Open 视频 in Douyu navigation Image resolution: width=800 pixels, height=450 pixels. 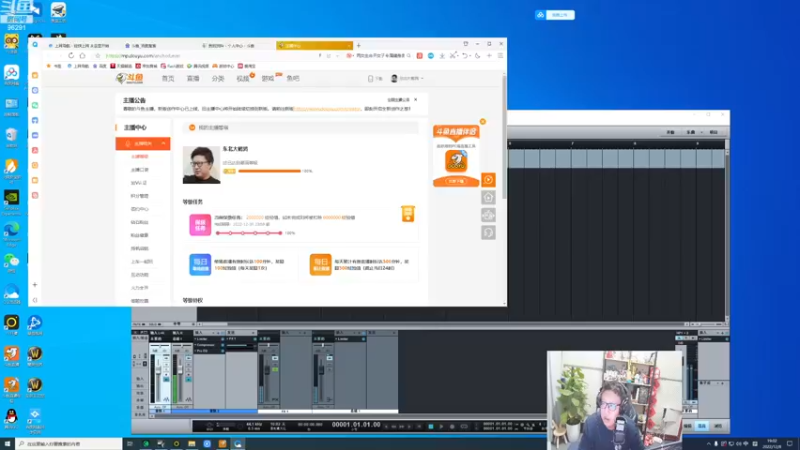click(243, 79)
